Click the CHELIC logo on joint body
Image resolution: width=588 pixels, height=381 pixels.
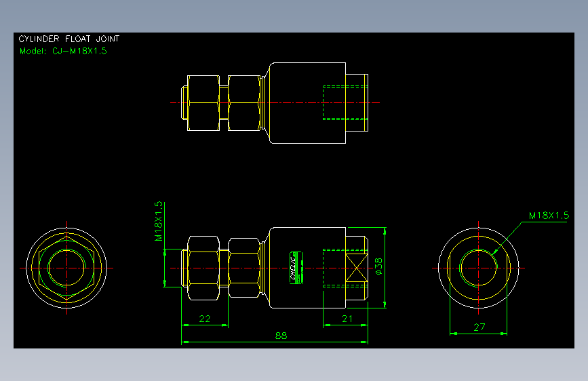coord(296,268)
